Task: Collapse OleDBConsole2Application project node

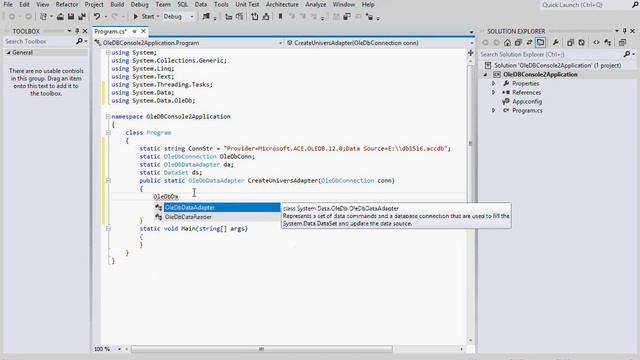Action: click(x=485, y=75)
